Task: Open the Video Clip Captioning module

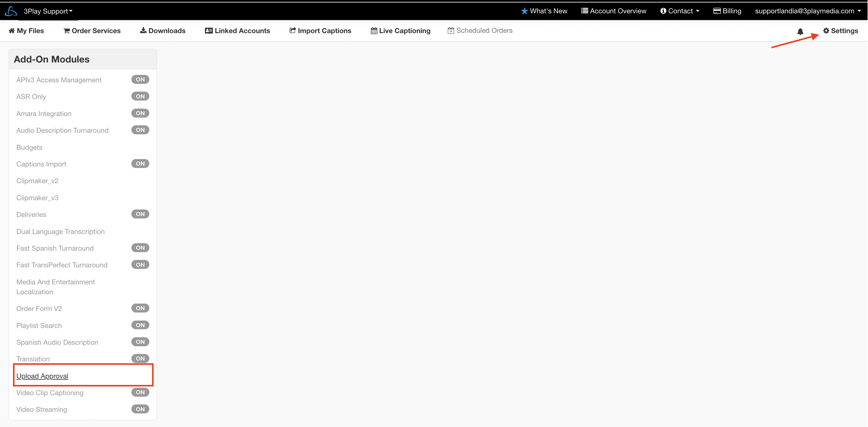Action: 50,393
